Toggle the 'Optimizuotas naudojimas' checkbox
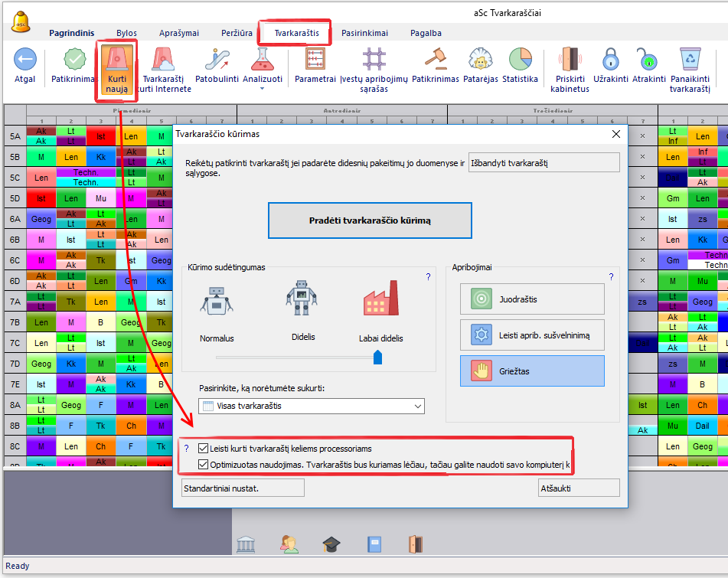Viewport: 728px width, 578px height. (x=204, y=465)
